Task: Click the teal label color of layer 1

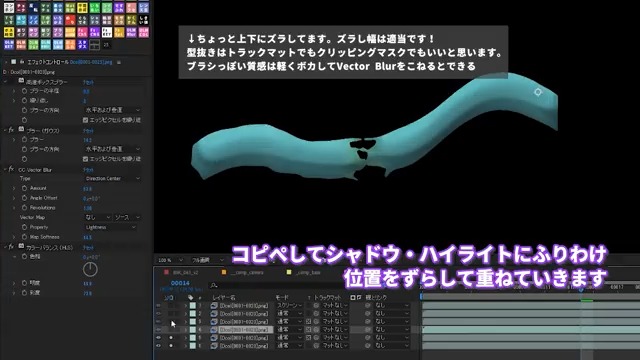Action: [192, 305]
